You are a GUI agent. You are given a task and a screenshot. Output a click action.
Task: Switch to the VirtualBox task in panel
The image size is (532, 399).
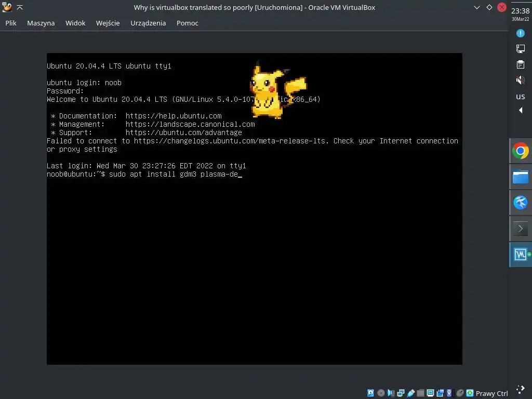pyautogui.click(x=521, y=255)
